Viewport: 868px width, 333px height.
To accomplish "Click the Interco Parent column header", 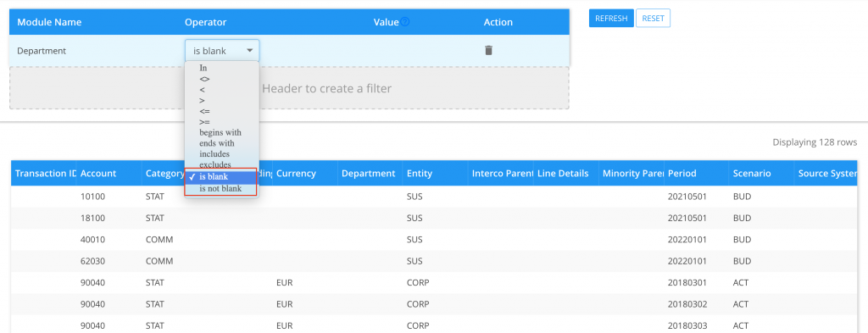I will tap(501, 173).
